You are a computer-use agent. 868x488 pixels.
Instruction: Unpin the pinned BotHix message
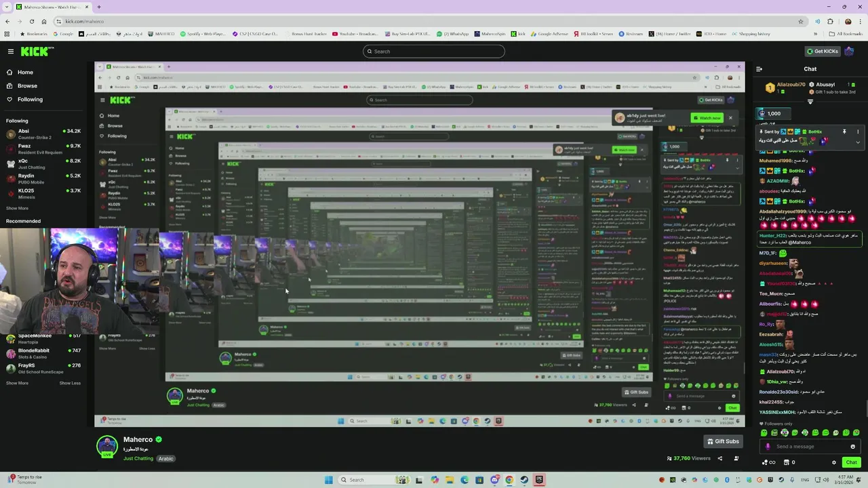[x=844, y=131]
